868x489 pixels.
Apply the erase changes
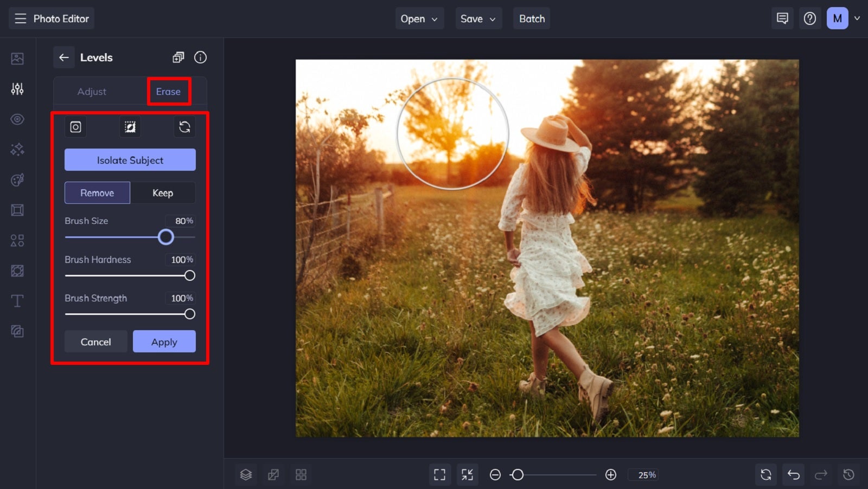point(164,342)
